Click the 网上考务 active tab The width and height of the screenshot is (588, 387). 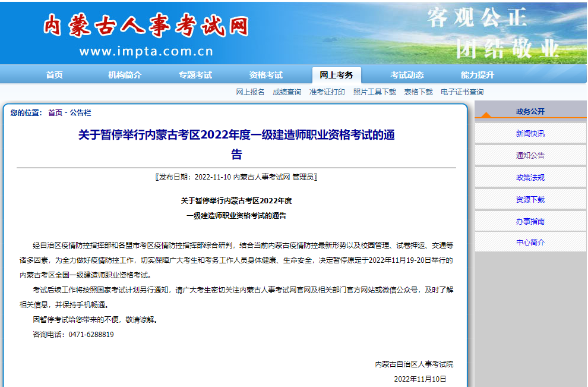(x=336, y=75)
